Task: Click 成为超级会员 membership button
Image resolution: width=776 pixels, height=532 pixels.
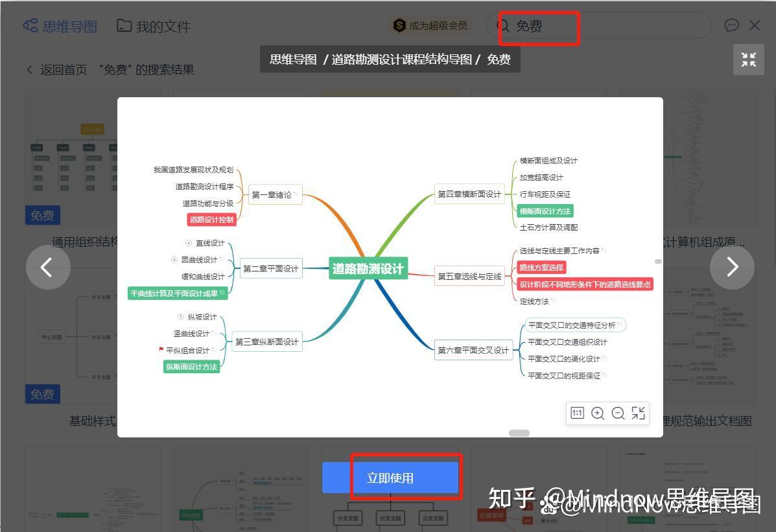Action: coord(430,25)
